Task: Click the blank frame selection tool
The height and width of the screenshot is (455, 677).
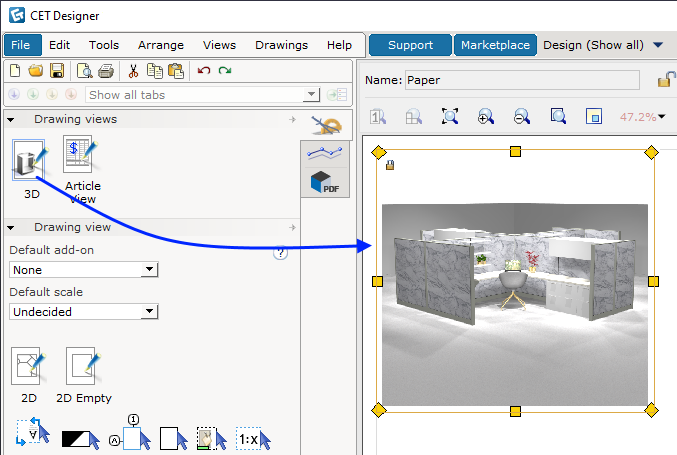Action: point(174,439)
